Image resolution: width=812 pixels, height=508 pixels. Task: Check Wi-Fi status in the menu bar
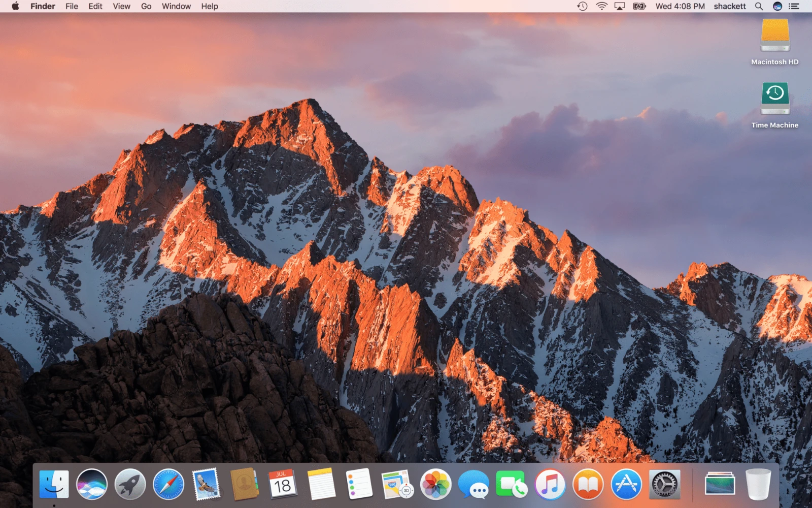[601, 6]
